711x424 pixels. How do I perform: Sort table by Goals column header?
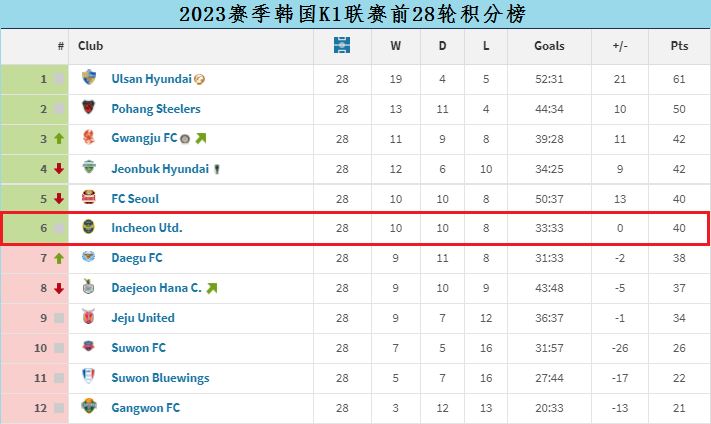point(549,46)
